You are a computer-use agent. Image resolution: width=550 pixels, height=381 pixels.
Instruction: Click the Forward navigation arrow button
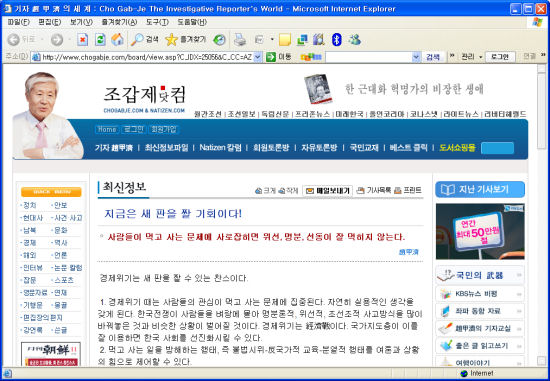pos(57,39)
